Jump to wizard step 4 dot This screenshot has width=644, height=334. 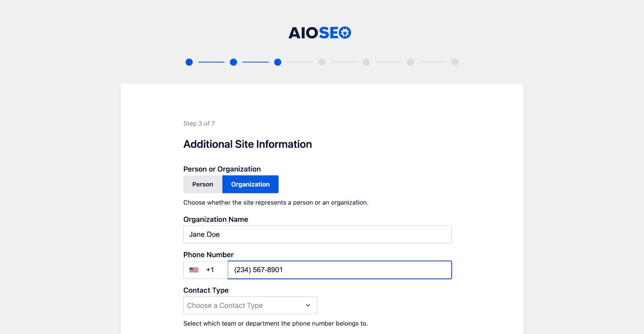click(x=322, y=62)
